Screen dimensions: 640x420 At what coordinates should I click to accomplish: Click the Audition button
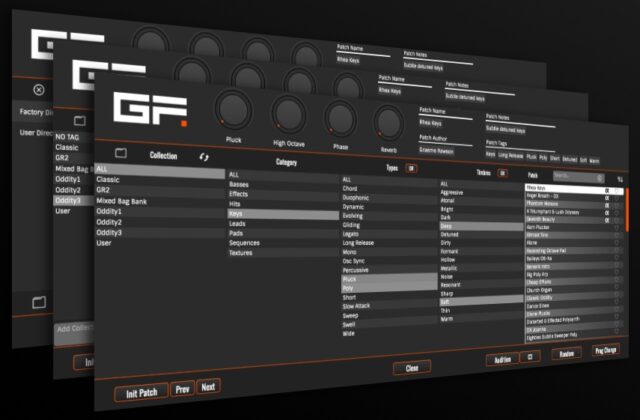tap(502, 359)
